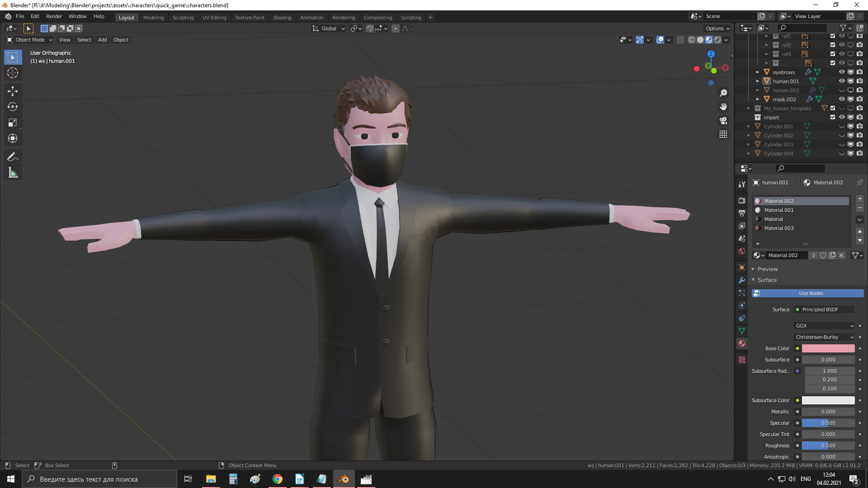Open the Modifier Properties wrench tab

(741, 280)
